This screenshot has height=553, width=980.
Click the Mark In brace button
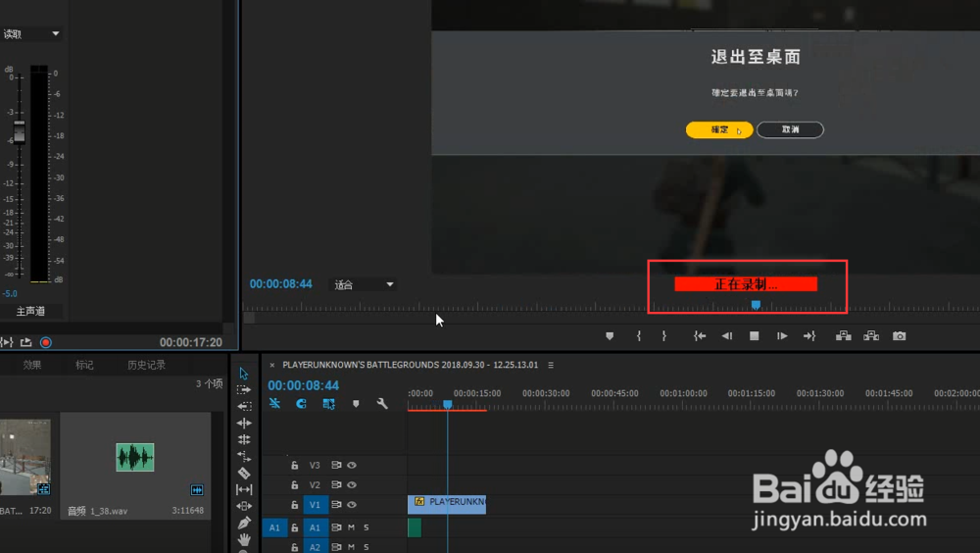[x=638, y=336]
